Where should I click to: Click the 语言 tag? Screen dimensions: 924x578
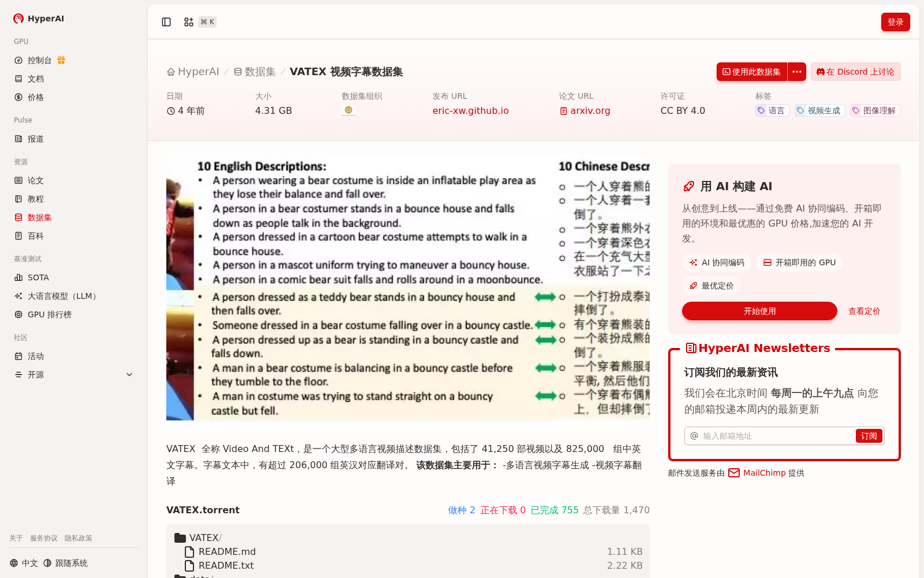773,110
